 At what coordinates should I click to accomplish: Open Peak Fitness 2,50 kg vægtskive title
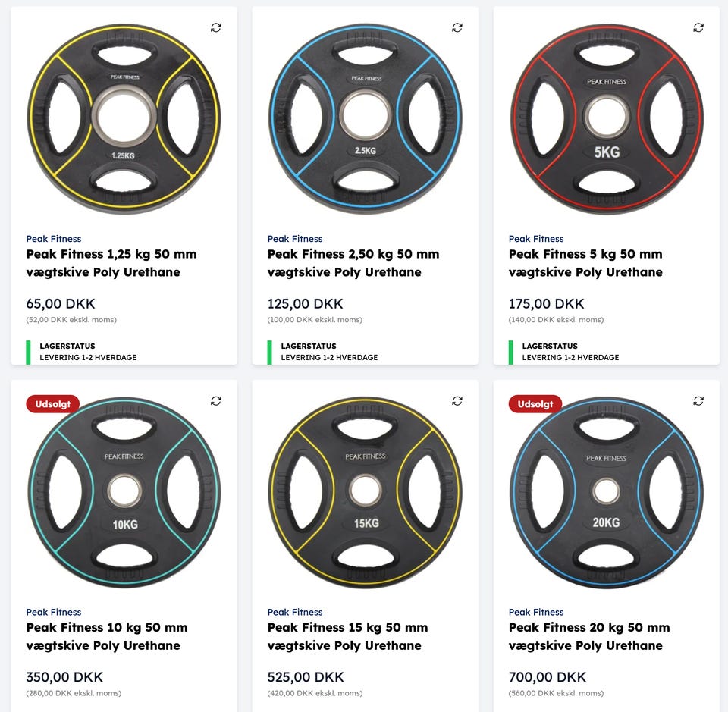(x=353, y=263)
